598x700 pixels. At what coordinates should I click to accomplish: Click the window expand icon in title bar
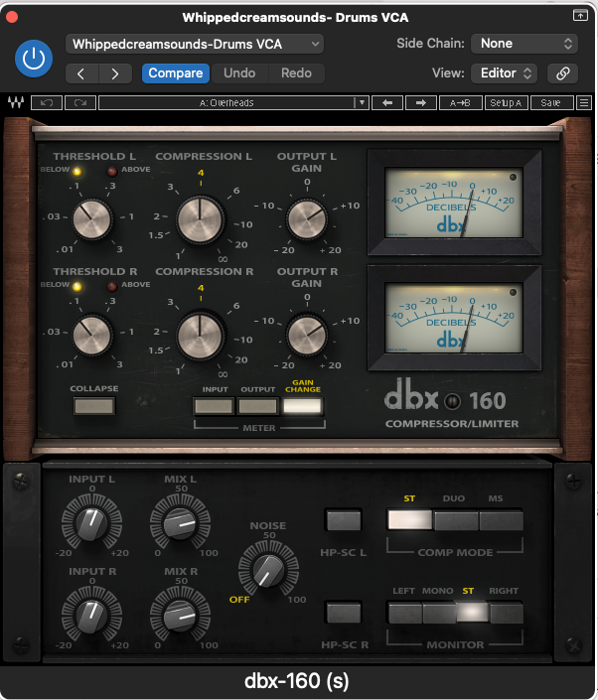(580, 15)
